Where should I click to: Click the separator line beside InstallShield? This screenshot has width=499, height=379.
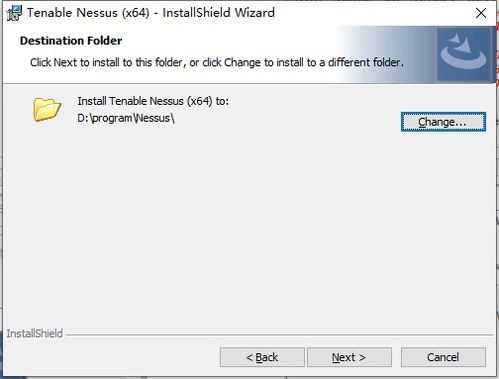[x=279, y=334]
